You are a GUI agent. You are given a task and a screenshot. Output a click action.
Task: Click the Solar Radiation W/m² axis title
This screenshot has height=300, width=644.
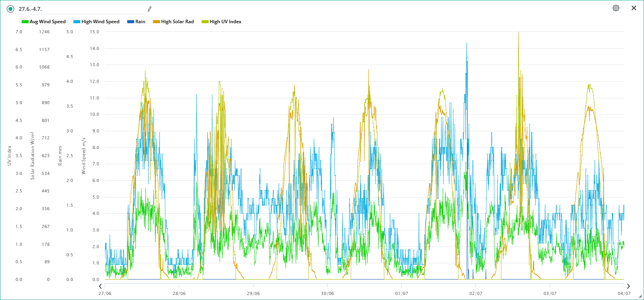click(33, 156)
